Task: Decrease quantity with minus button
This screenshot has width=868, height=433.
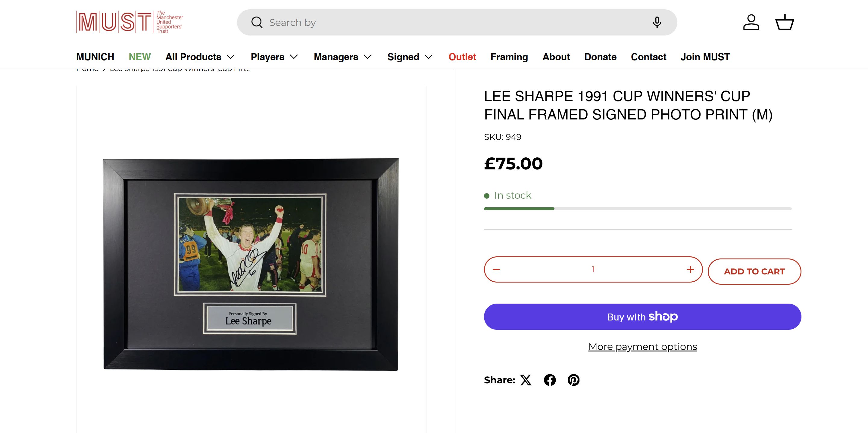Action: coord(496,270)
